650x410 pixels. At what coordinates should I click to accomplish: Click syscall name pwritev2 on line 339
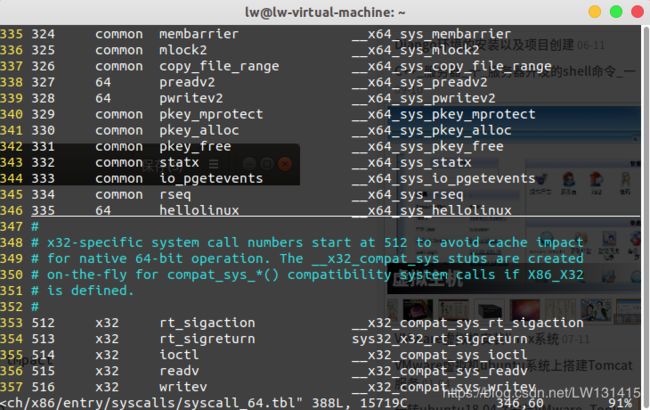(x=191, y=98)
